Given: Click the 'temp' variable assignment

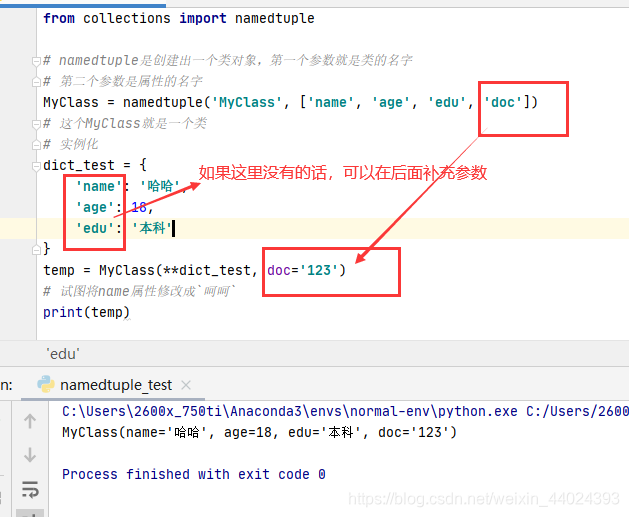Looking at the screenshot, I should (x=59, y=270).
